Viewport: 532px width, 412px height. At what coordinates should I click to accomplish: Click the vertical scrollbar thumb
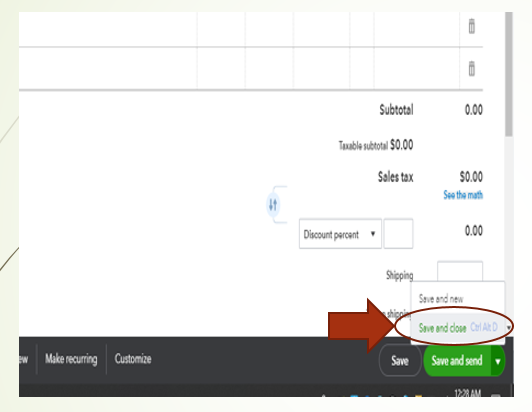point(509,74)
